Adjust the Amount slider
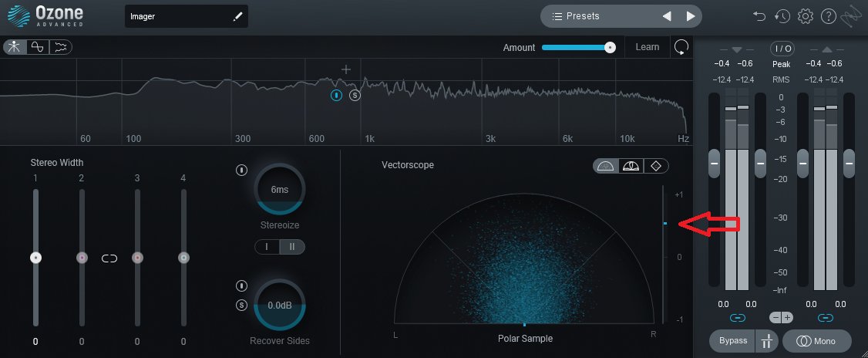Image resolution: width=868 pixels, height=358 pixels. pos(579,48)
